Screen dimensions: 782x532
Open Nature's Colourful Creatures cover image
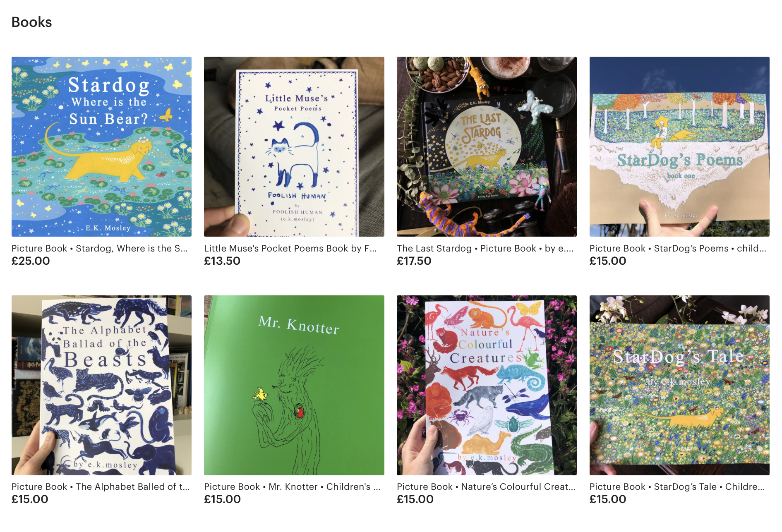487,385
